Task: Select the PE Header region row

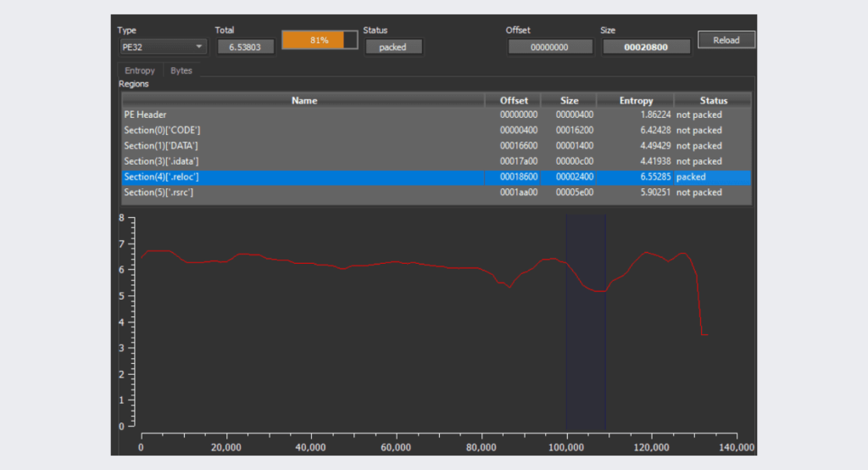Action: tap(437, 115)
